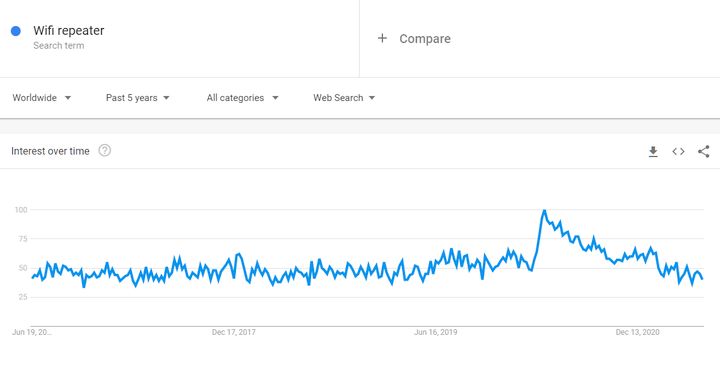Click the Dec 13, 2020 axis label

(637, 332)
